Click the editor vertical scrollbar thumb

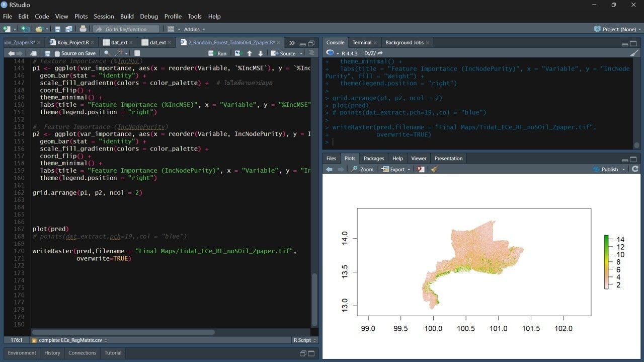(314, 300)
